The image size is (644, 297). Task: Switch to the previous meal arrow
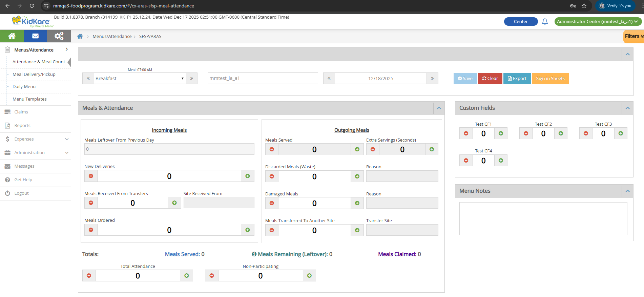click(88, 78)
